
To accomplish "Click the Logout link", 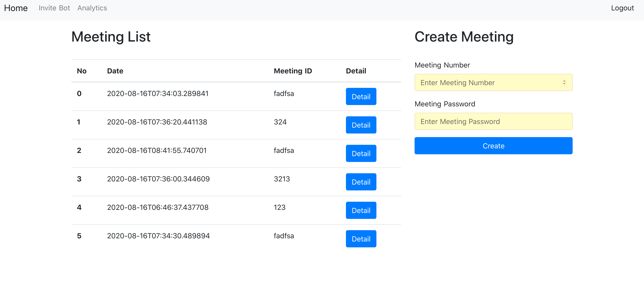I will pyautogui.click(x=622, y=8).
